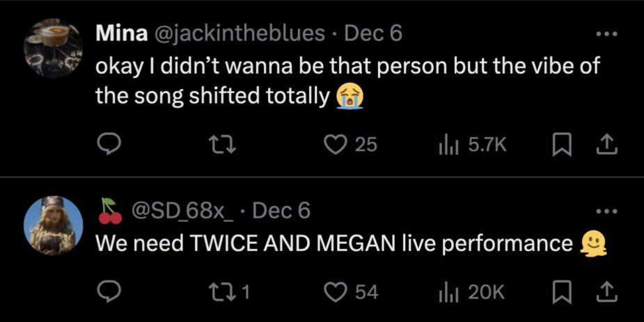Open the Dec 6 timestamp on Mina's tweet

pyautogui.click(x=373, y=33)
